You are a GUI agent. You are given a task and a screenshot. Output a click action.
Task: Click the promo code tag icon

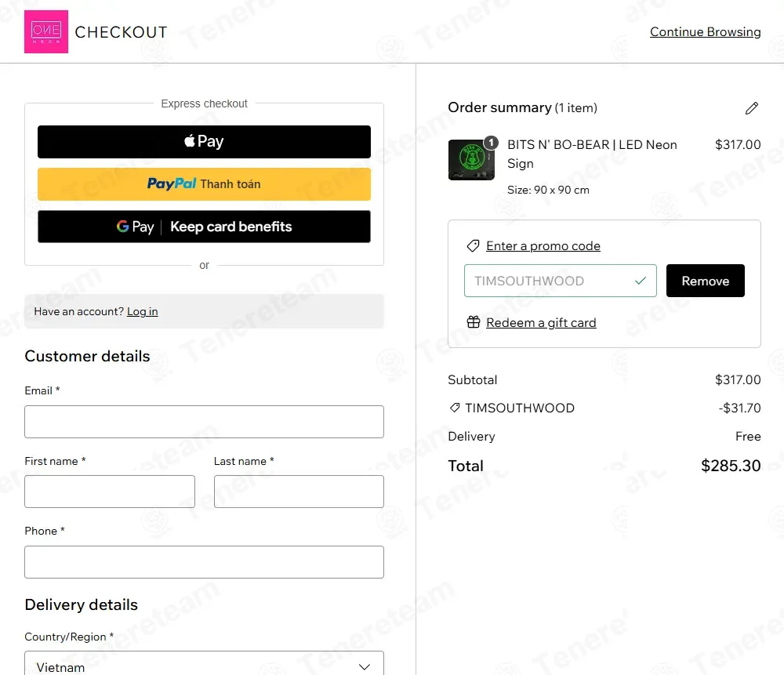[x=473, y=246]
